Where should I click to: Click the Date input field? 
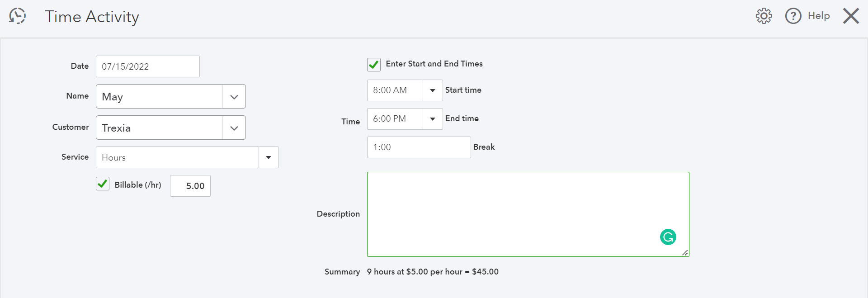[x=147, y=66]
